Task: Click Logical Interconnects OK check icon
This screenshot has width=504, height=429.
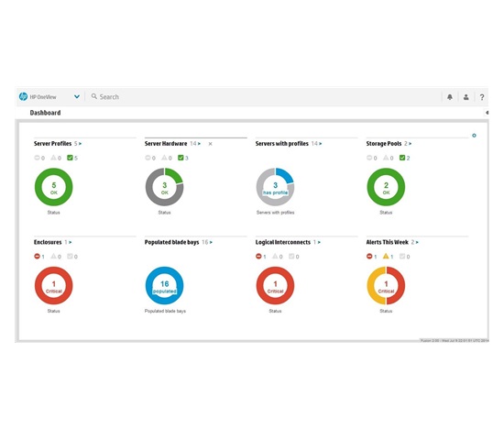Action: (x=291, y=256)
